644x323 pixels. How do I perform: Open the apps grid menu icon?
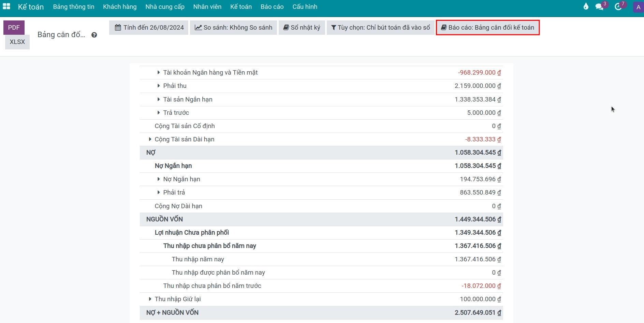(6, 6)
